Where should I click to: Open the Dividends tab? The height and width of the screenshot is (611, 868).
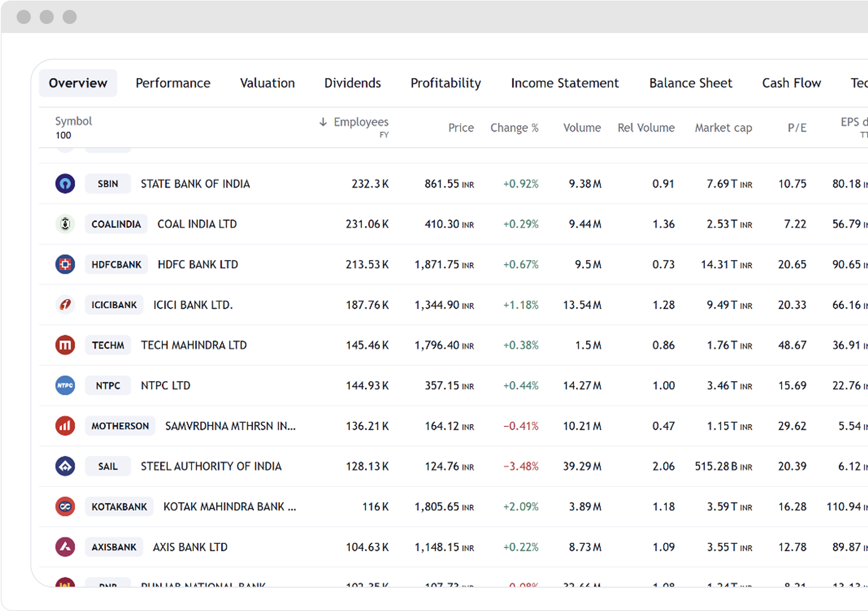coord(352,83)
